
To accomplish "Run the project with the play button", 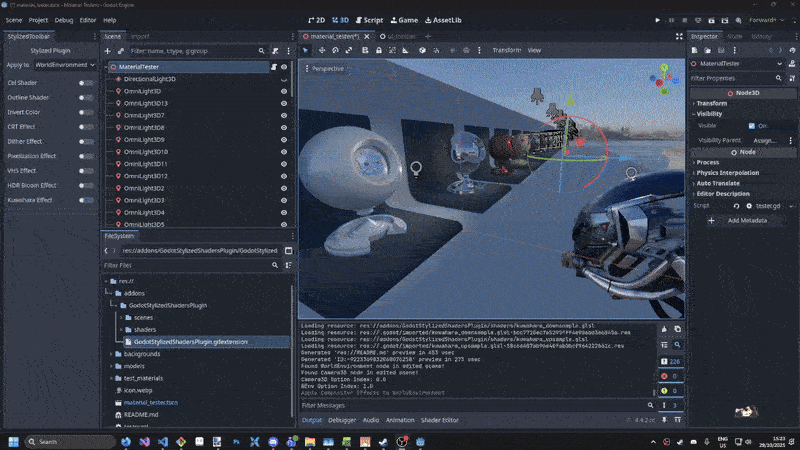I will (657, 20).
